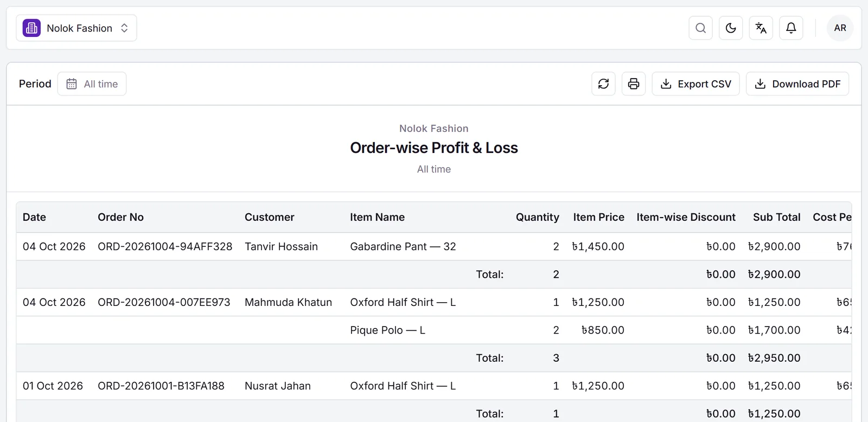This screenshot has height=422, width=868.
Task: Click the print report icon
Action: click(634, 84)
